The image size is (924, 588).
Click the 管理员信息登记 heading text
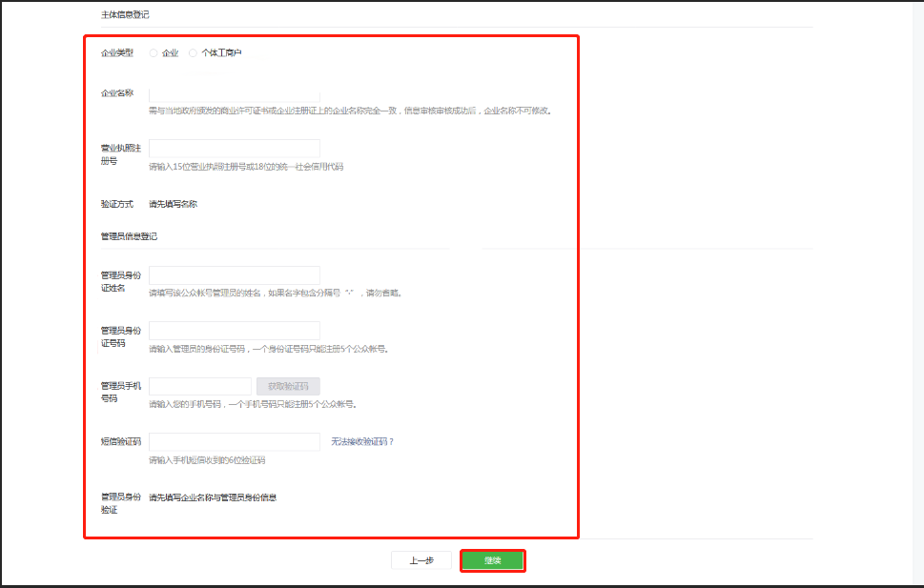(x=129, y=236)
